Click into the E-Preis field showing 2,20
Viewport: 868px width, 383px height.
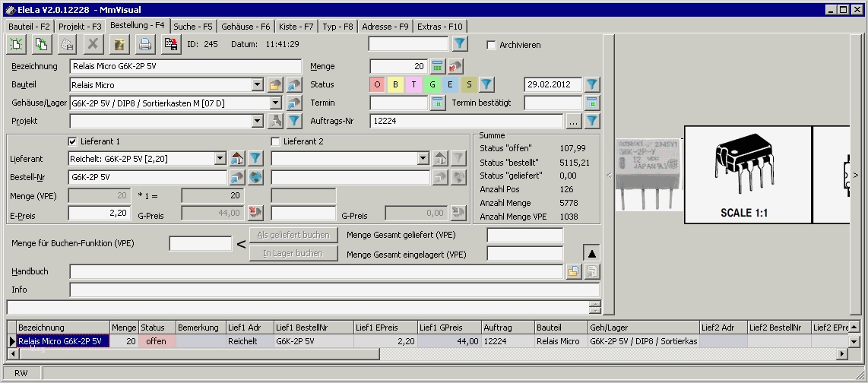(100, 213)
